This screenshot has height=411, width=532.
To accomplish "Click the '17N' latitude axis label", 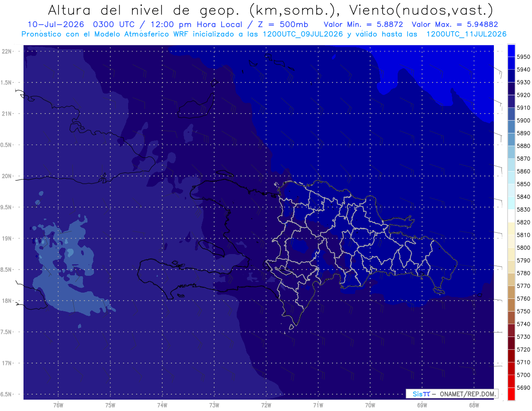I will (x=7, y=363).
